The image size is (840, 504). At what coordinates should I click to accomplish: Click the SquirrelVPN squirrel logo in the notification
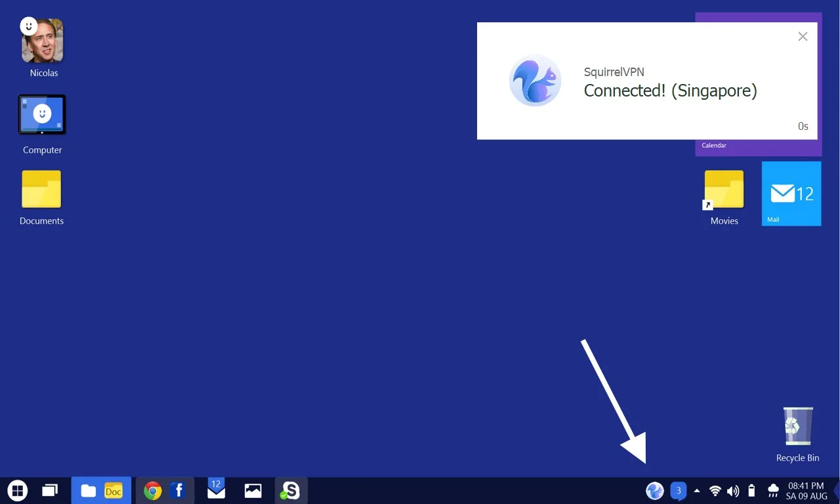[535, 81]
